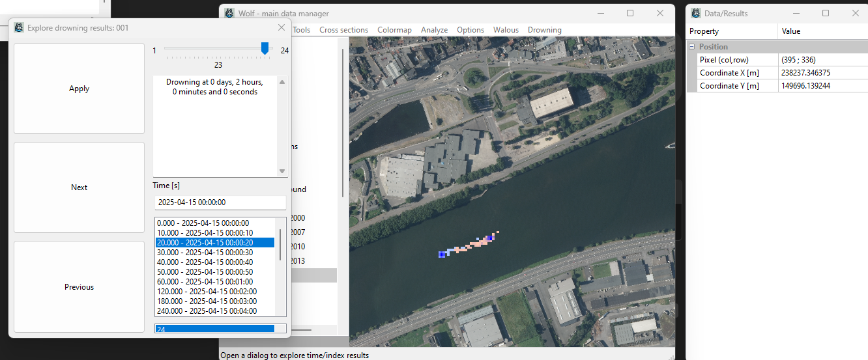Maximize the Data/Results window
Viewport: 868px width, 360px height.
tap(826, 14)
